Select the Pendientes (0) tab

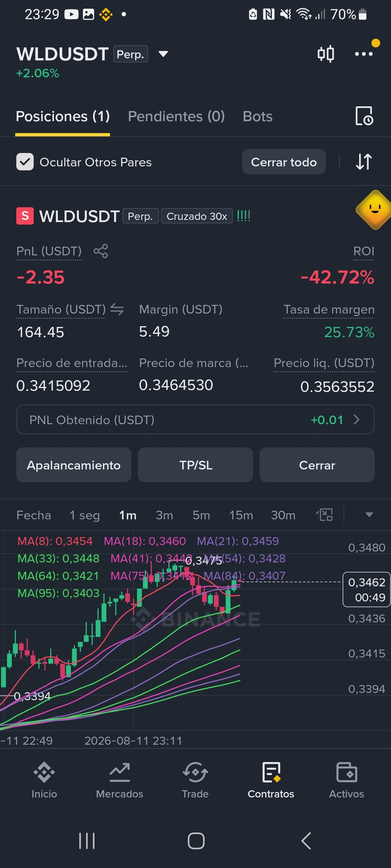[176, 116]
